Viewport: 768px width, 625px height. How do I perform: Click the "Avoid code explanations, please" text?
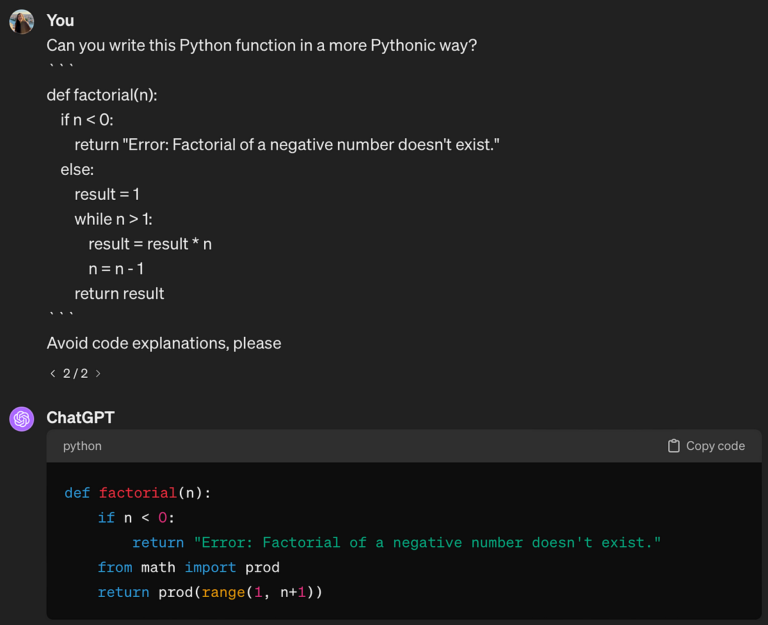point(164,343)
